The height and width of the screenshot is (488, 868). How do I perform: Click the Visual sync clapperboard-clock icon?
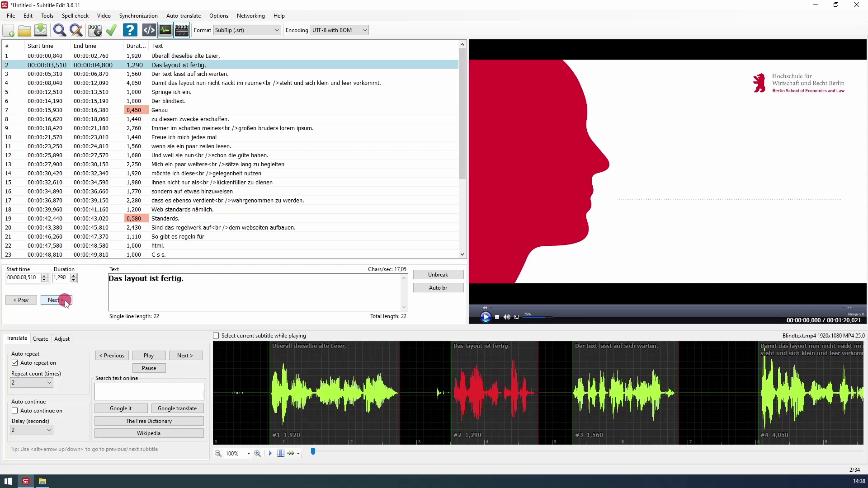click(95, 30)
